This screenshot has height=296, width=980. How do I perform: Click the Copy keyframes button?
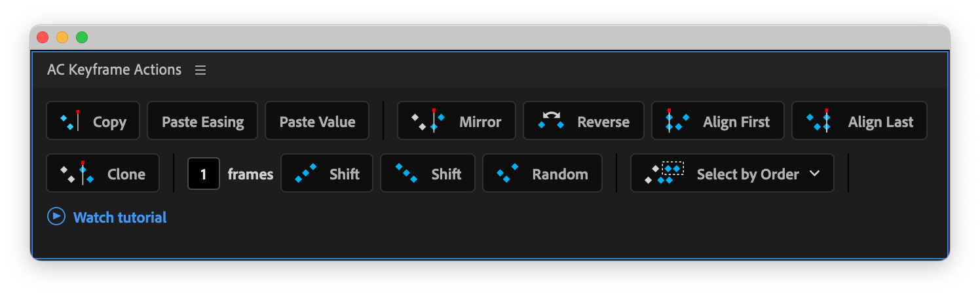coord(93,121)
